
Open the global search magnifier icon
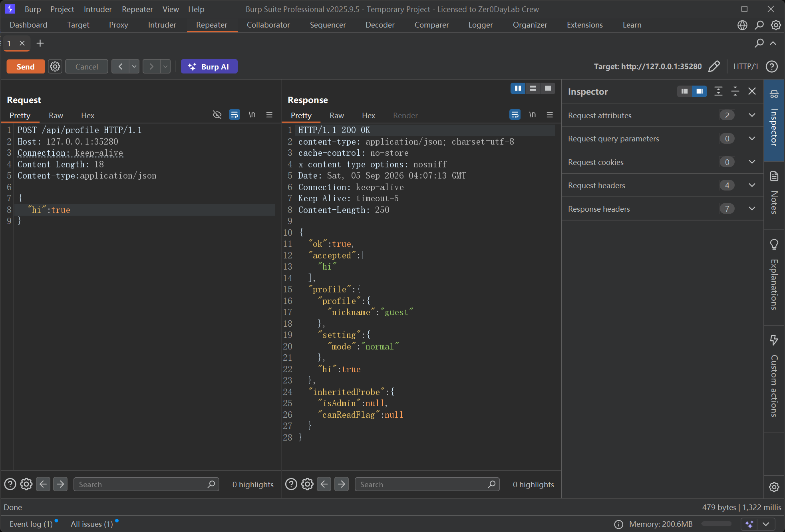coord(759,25)
